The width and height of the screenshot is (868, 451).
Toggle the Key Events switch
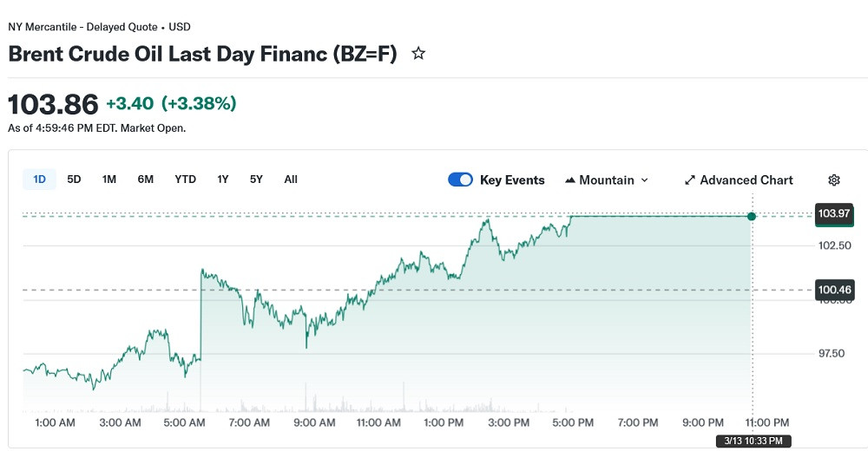click(460, 180)
